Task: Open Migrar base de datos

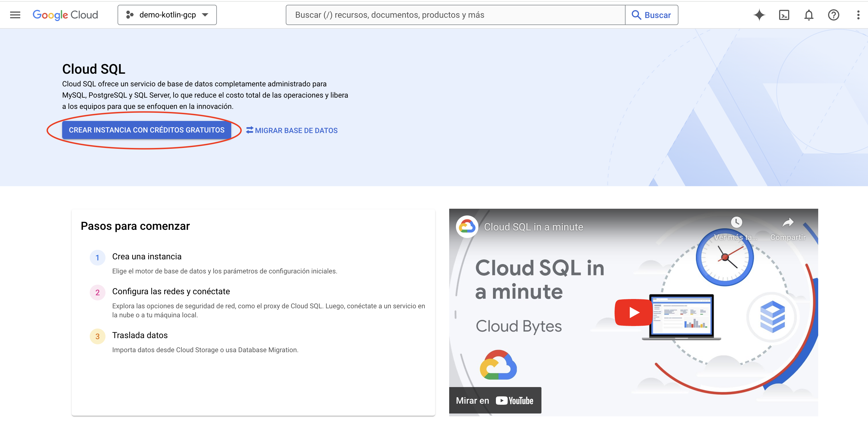Action: click(x=296, y=131)
